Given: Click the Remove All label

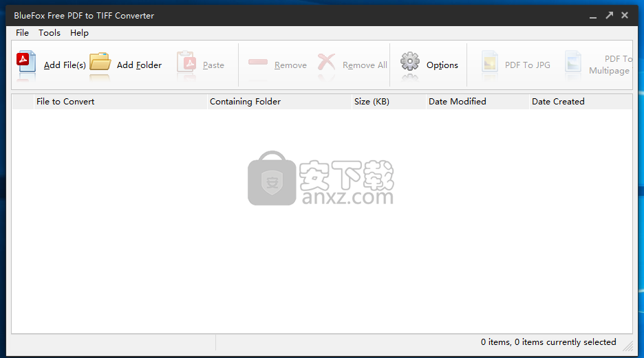Looking at the screenshot, I should click(365, 65).
